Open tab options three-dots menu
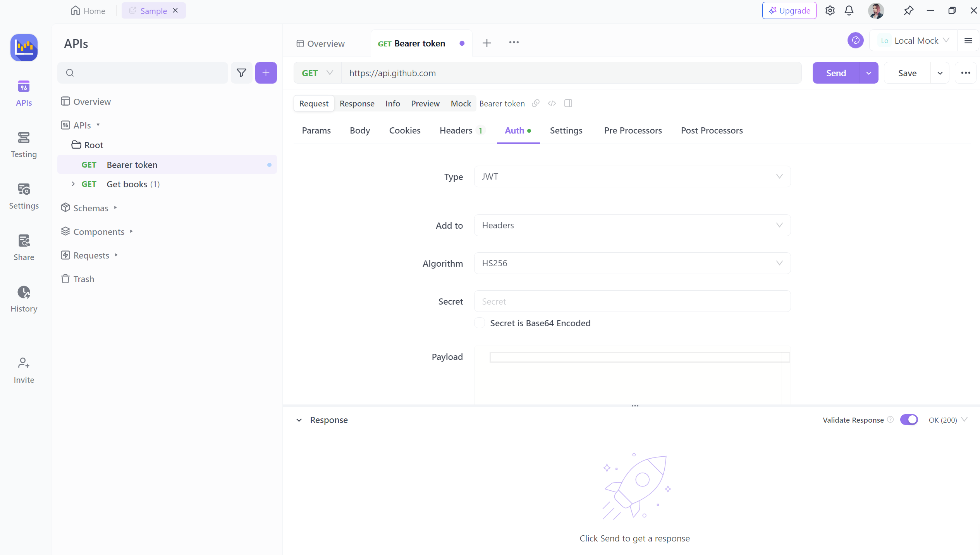 tap(514, 42)
